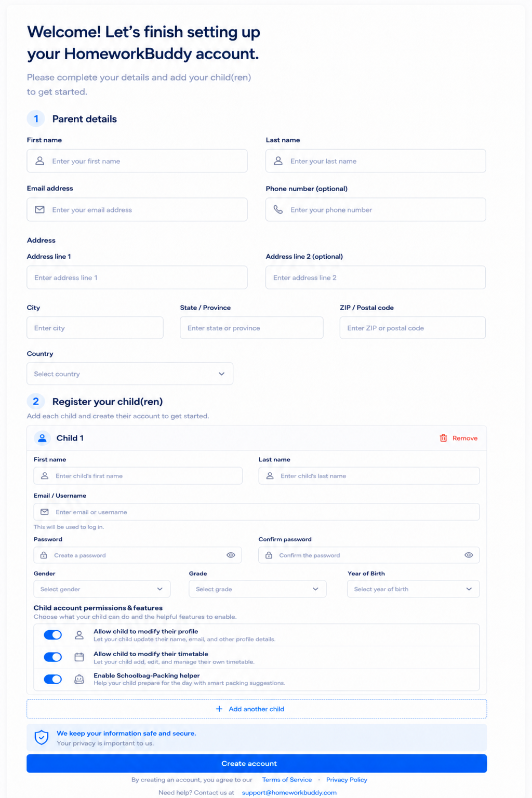Show password using eye icon in Confirm password field

coord(469,555)
